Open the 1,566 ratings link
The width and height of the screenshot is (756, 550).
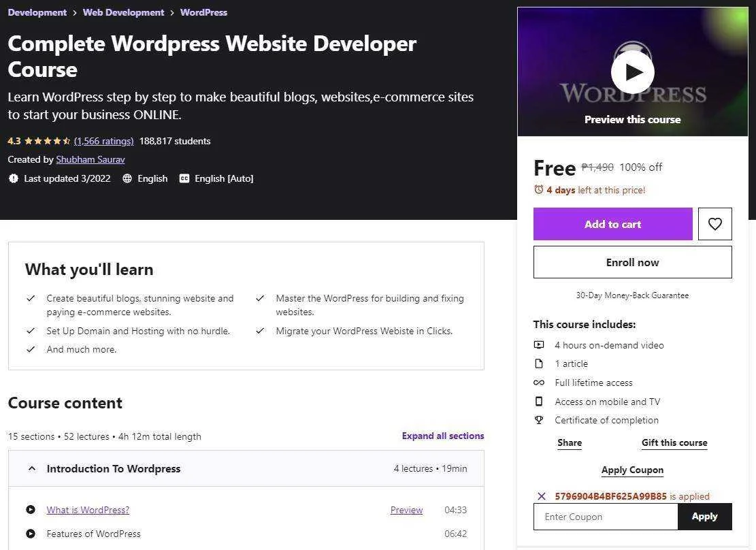(103, 141)
